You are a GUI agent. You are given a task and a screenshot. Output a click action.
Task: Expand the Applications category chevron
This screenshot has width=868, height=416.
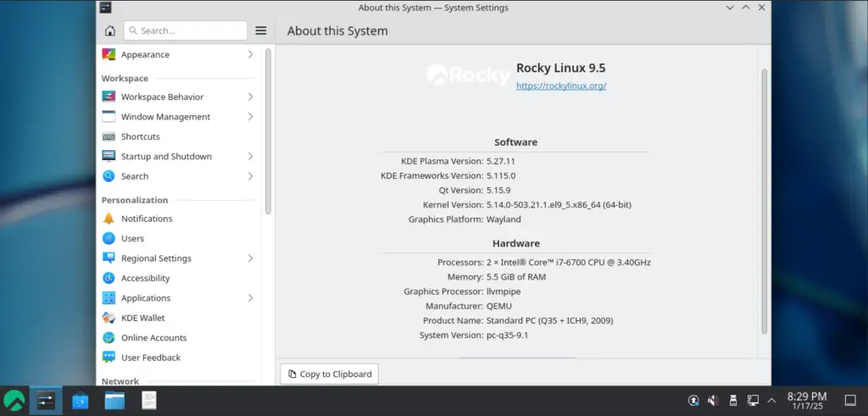250,298
